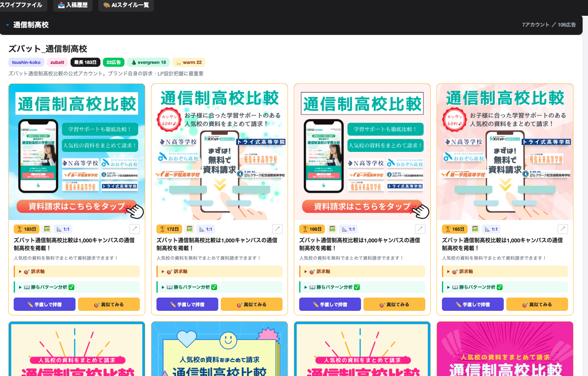
Task: Collapse the 通信制高校 section header
Action: 291,25
